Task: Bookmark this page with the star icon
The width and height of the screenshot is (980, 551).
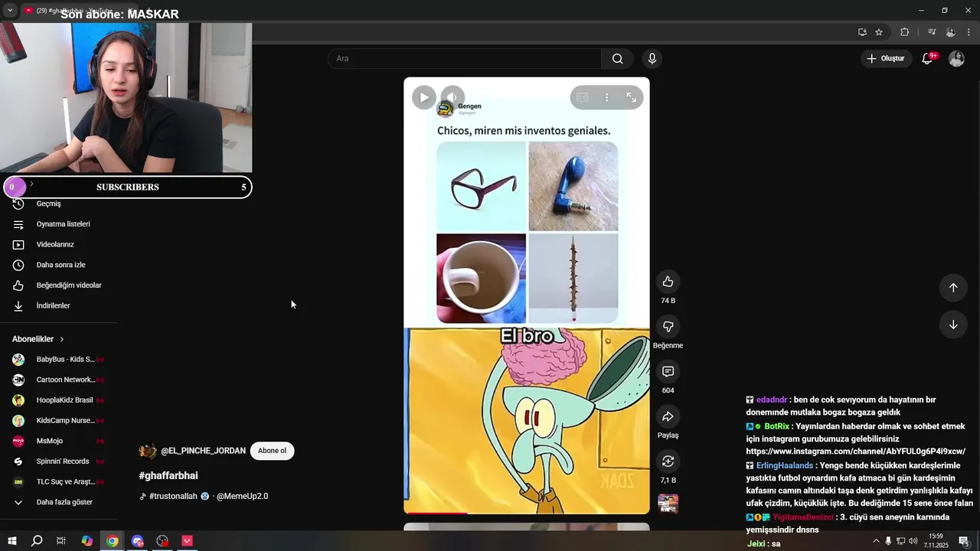Action: [879, 32]
